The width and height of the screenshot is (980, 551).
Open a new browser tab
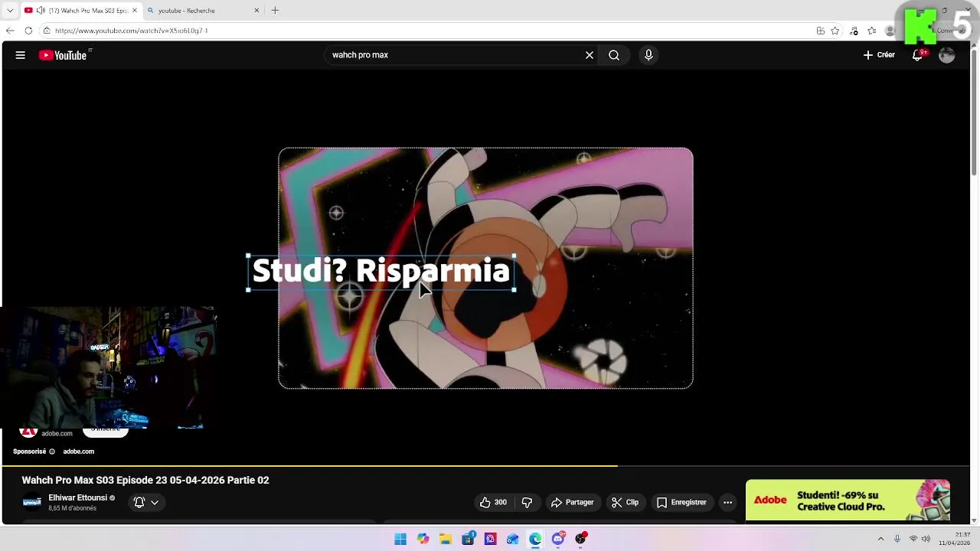point(275,11)
